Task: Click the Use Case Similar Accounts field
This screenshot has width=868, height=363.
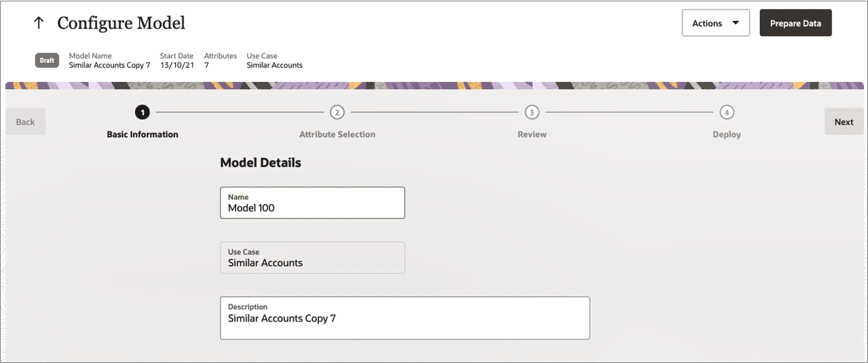Action: point(312,258)
